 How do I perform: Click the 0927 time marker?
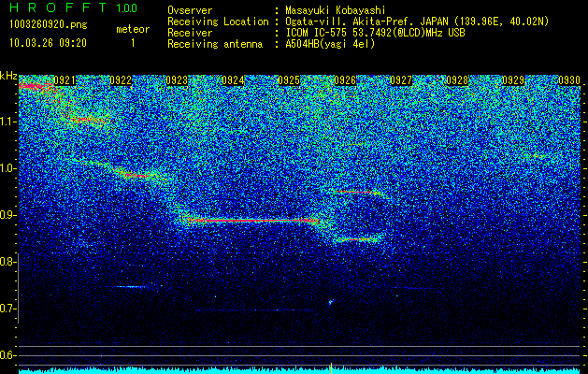401,80
